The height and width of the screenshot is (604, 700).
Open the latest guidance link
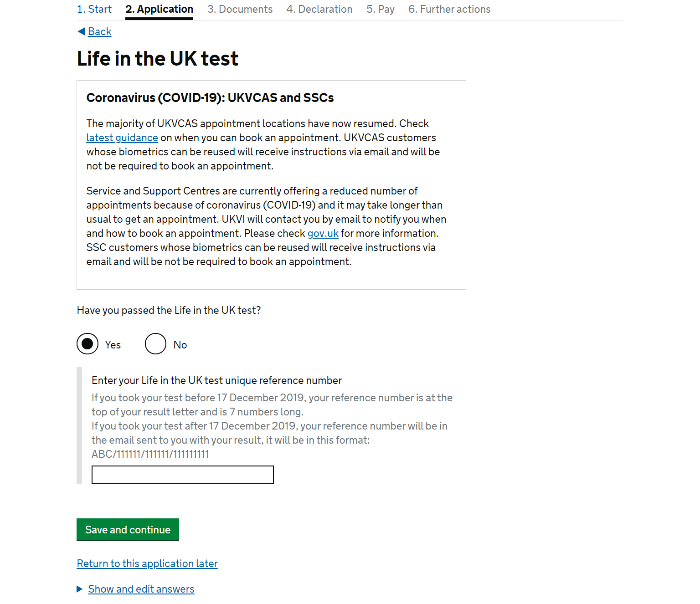pos(122,138)
